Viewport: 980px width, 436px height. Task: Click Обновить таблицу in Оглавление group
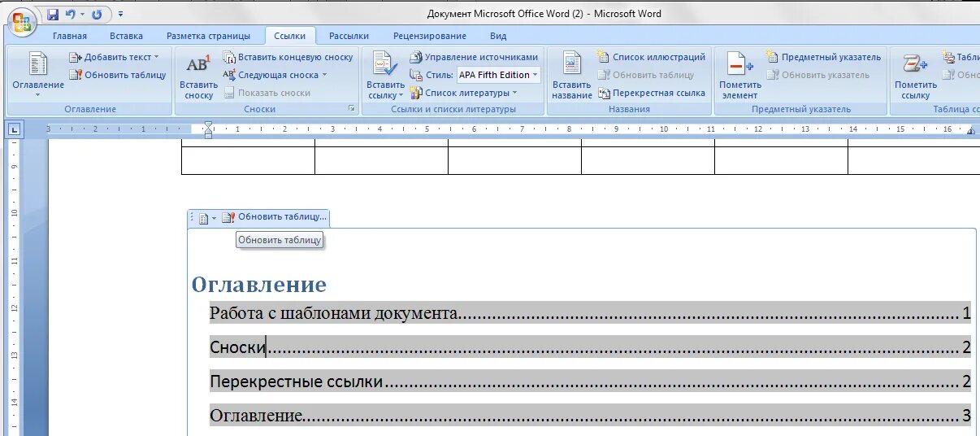click(118, 75)
